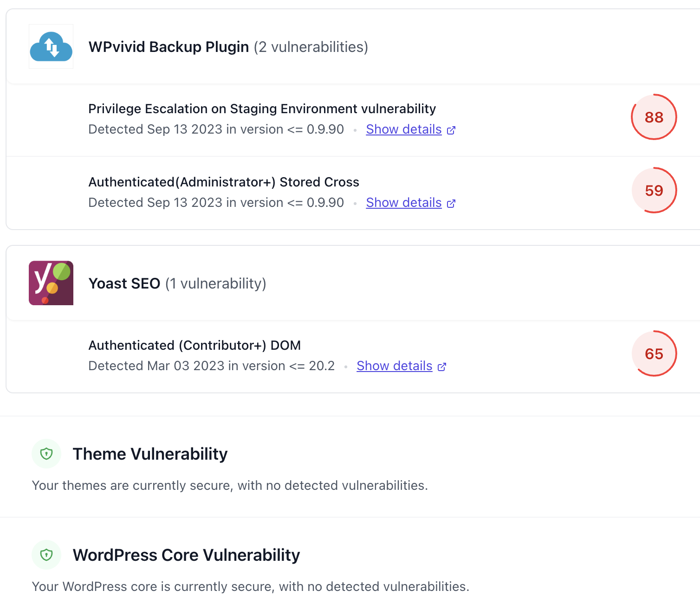Click the 59 severity score circle
Image resolution: width=700 pixels, height=603 pixels.
654,190
